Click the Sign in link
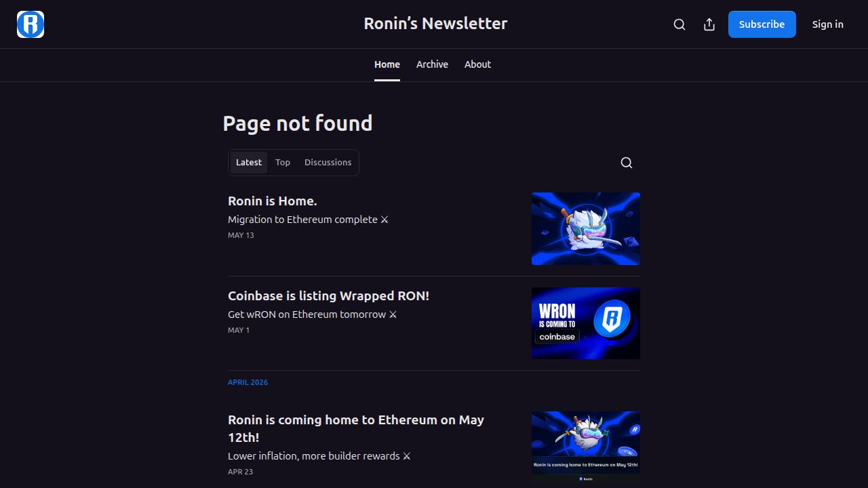Viewport: 868px width, 488px height. tap(828, 24)
